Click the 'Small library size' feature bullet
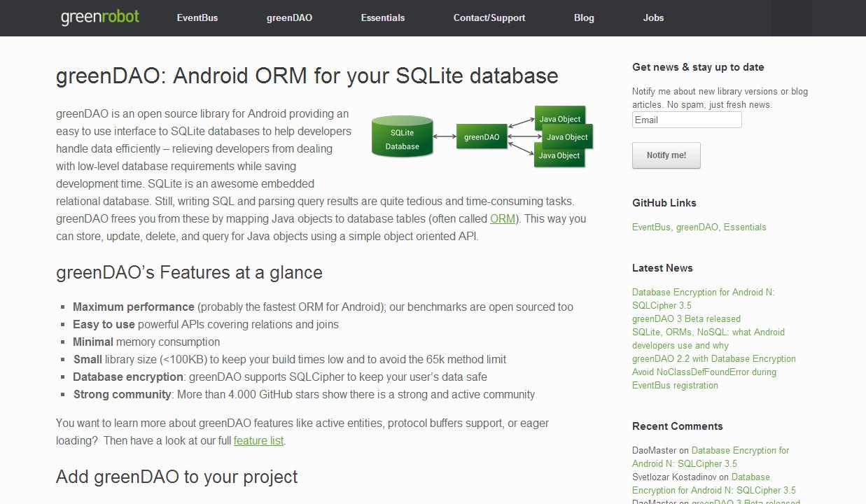Viewport: 866px width, 504px height. (x=290, y=359)
